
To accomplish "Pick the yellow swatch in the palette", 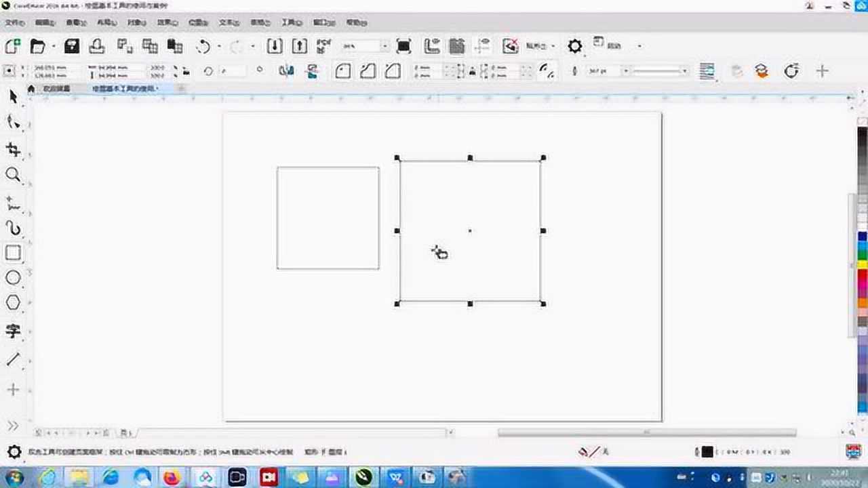I will 863,265.
